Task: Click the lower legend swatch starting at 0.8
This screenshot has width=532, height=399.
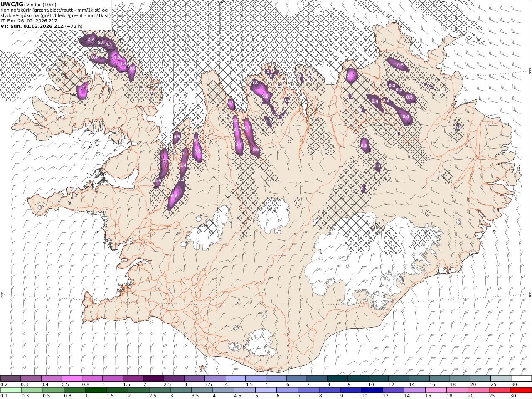Action: point(74,390)
